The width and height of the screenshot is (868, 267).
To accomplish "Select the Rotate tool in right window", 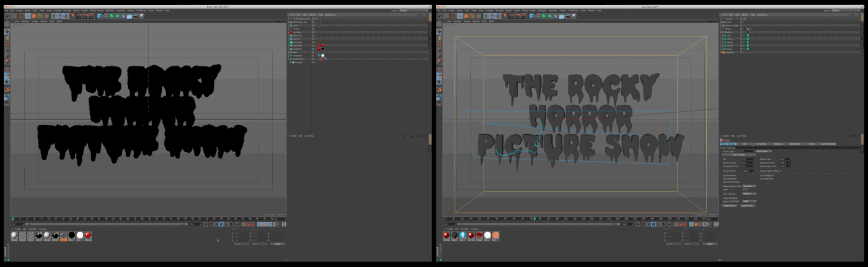I will point(472,16).
